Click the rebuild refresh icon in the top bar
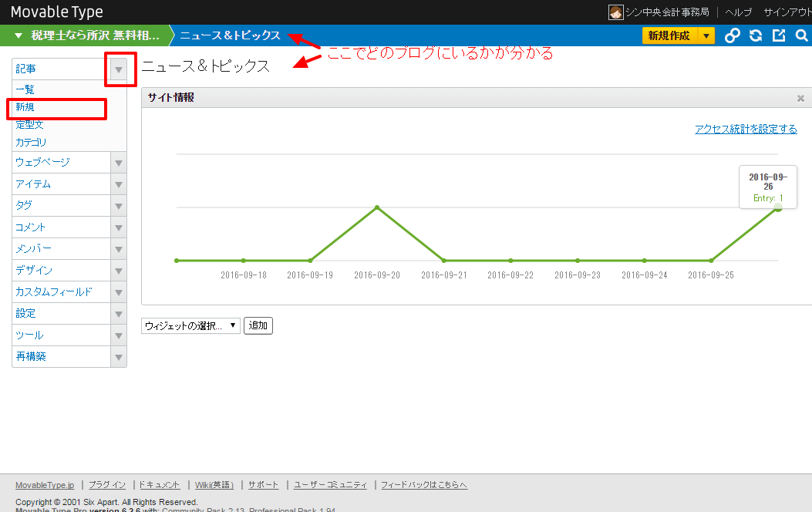The image size is (812, 512). pos(756,35)
